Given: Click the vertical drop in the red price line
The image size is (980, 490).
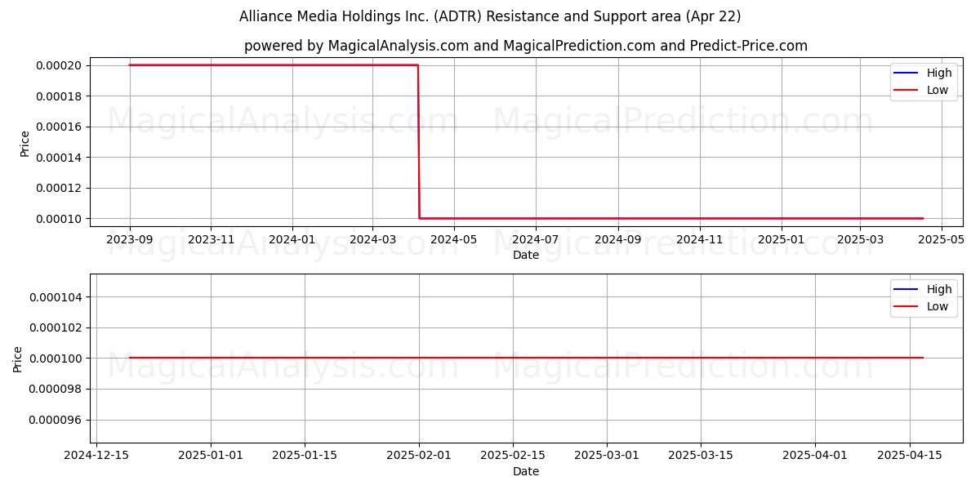Looking at the screenshot, I should coord(419,141).
